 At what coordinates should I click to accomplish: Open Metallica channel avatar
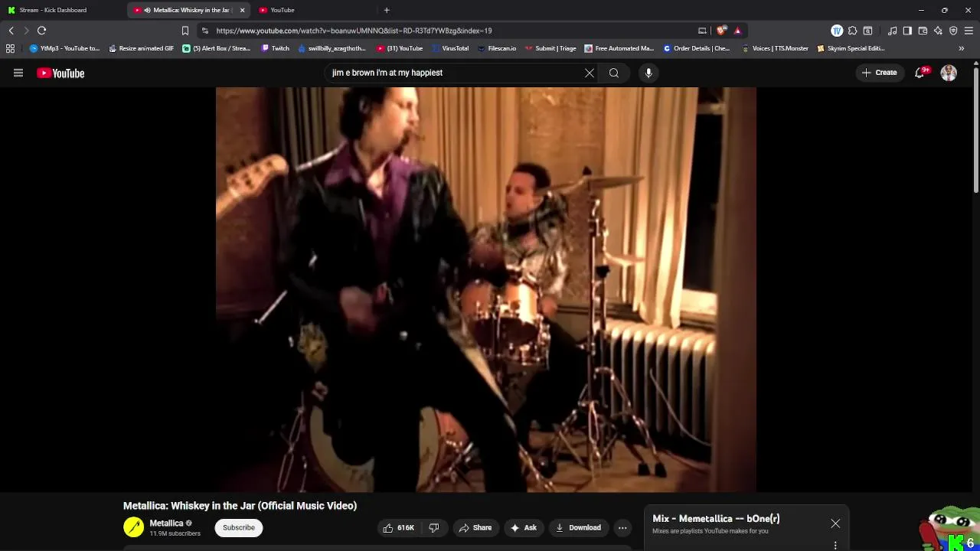click(133, 527)
